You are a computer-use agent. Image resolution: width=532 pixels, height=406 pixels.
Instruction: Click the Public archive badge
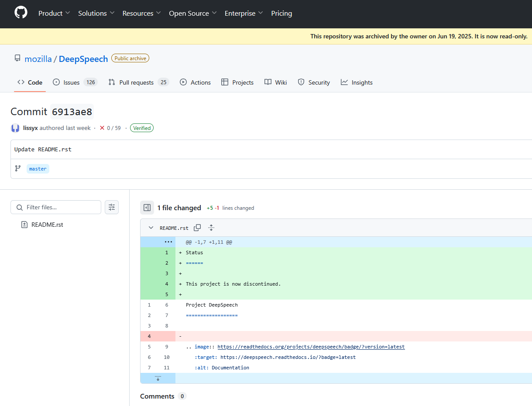[130, 58]
